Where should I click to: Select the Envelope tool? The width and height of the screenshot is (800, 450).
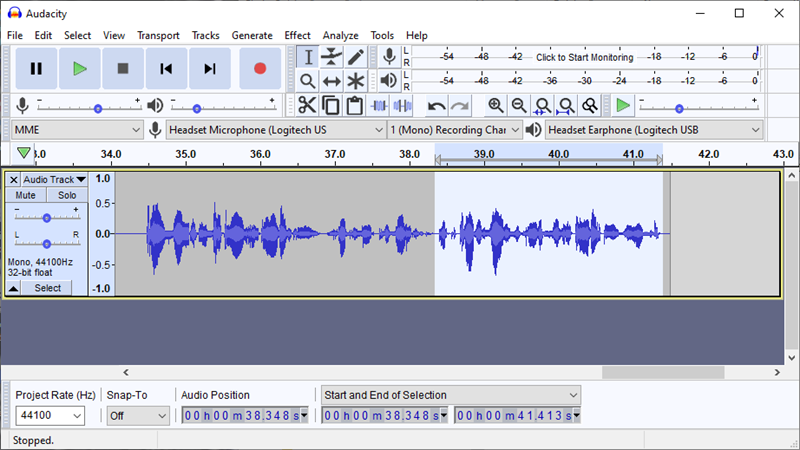point(332,57)
